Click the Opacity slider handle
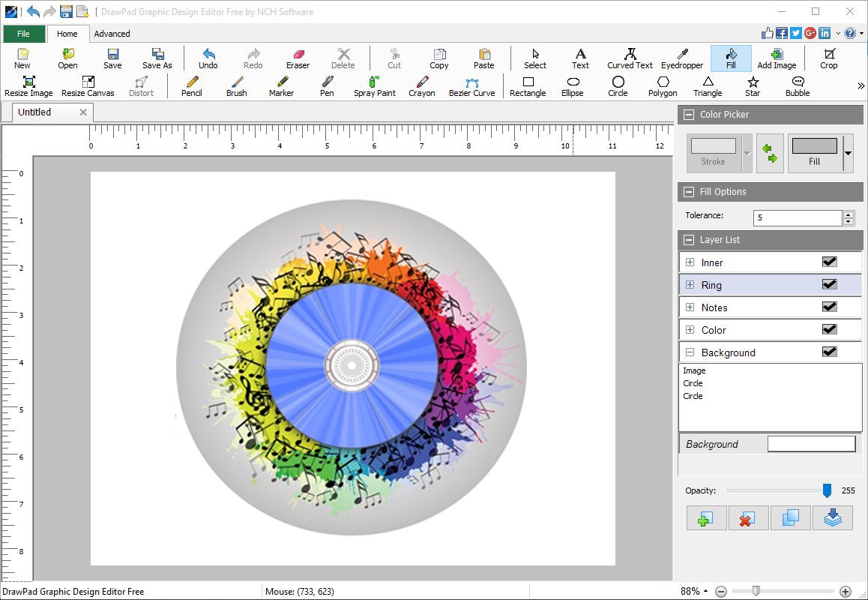The image size is (868, 600). pos(827,490)
